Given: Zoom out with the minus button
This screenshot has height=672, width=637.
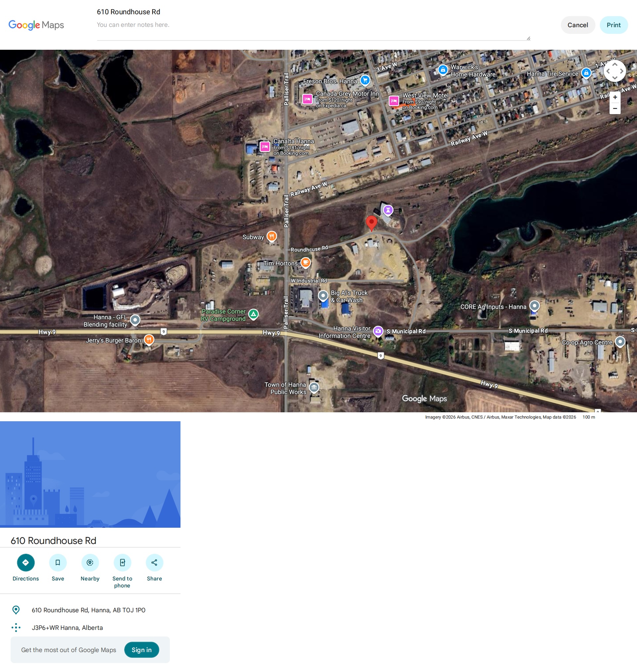Looking at the screenshot, I should 615,108.
